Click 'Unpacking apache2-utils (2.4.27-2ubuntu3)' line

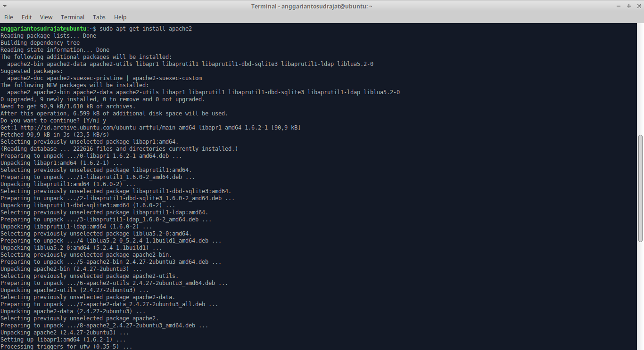(x=74, y=290)
